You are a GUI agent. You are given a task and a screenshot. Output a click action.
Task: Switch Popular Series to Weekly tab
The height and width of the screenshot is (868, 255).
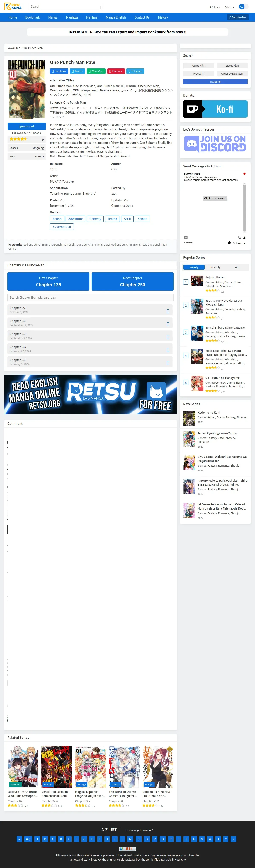pyautogui.click(x=194, y=267)
